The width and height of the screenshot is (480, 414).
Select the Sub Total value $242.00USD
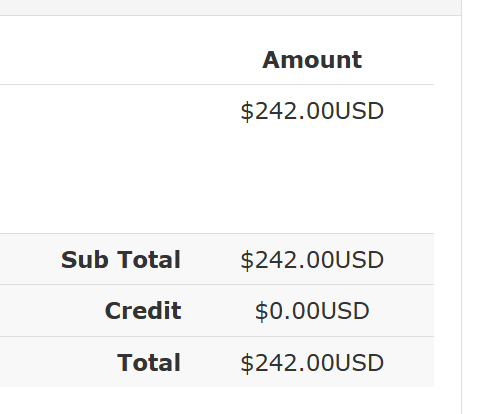pyautogui.click(x=312, y=260)
